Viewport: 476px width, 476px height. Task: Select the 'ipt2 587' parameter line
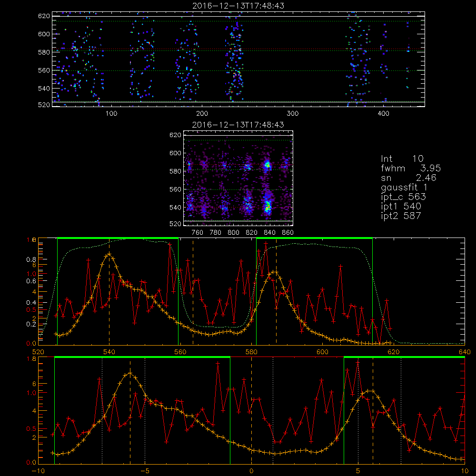pos(401,216)
